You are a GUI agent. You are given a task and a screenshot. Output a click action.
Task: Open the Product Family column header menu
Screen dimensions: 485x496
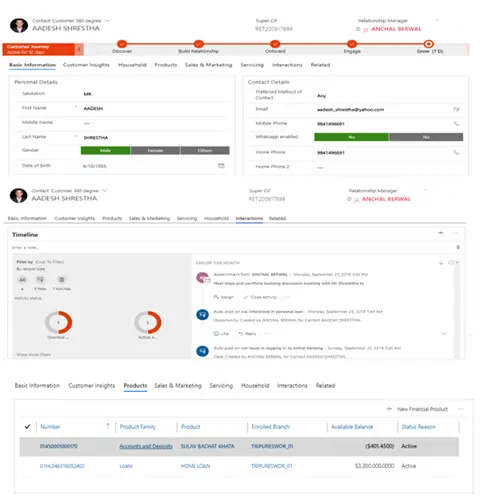[138, 426]
